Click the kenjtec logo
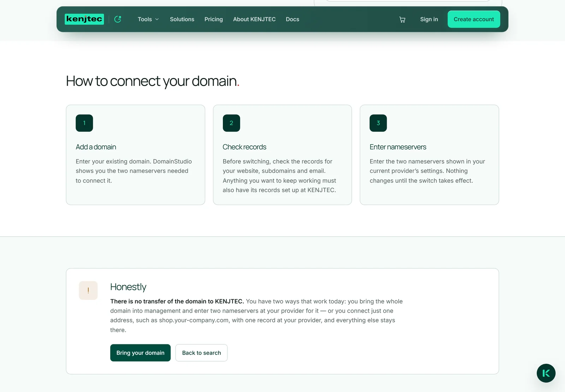The height and width of the screenshot is (392, 565). point(84,19)
